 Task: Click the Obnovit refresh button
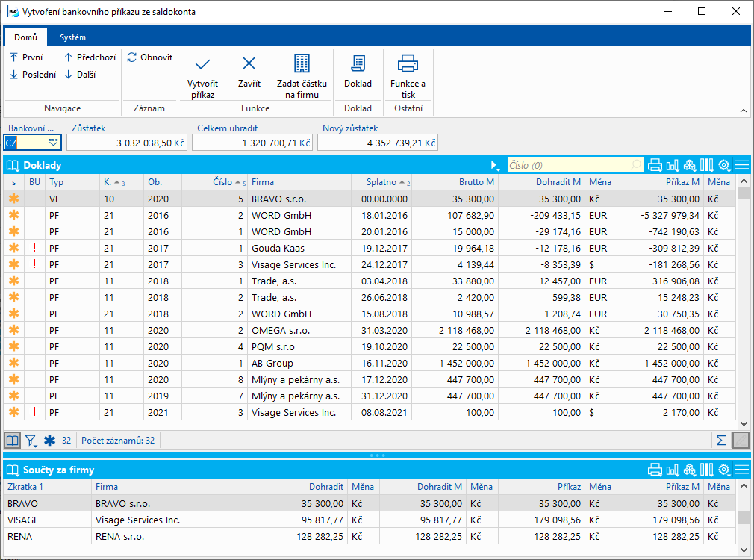click(x=149, y=57)
